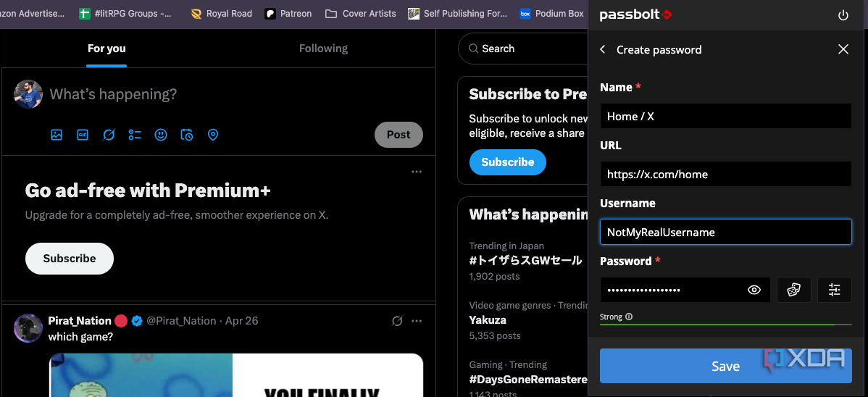Open the Yakuza trending topic

tap(488, 320)
